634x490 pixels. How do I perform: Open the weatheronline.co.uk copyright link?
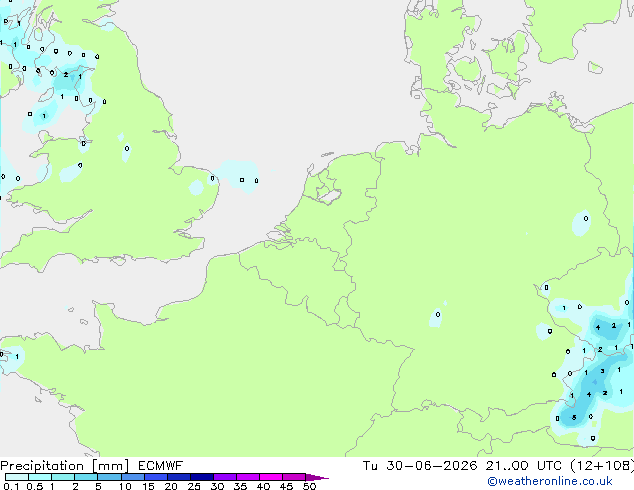coord(550,481)
